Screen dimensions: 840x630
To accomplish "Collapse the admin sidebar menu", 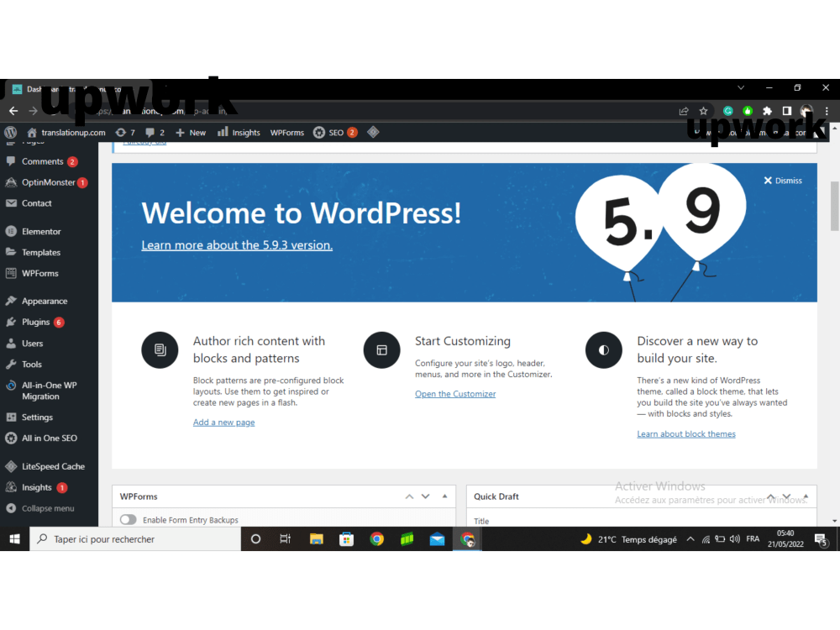I will click(49, 508).
